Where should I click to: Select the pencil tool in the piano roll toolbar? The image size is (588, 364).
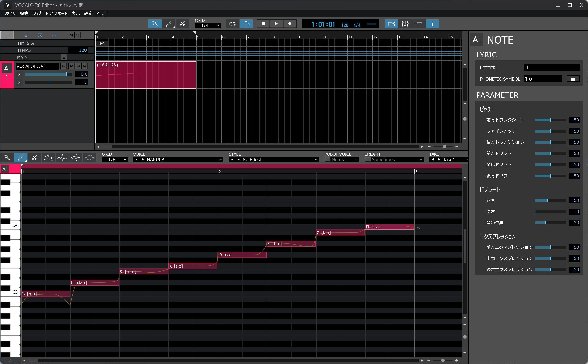tap(21, 158)
